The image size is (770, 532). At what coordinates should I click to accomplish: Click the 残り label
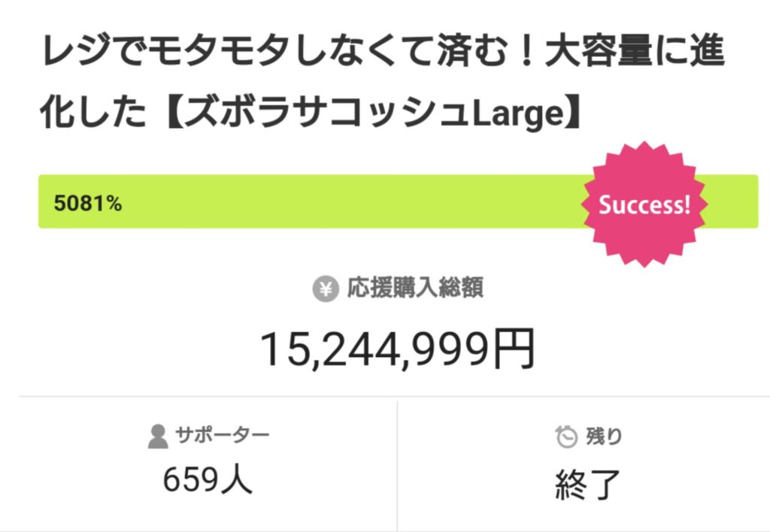coord(604,436)
